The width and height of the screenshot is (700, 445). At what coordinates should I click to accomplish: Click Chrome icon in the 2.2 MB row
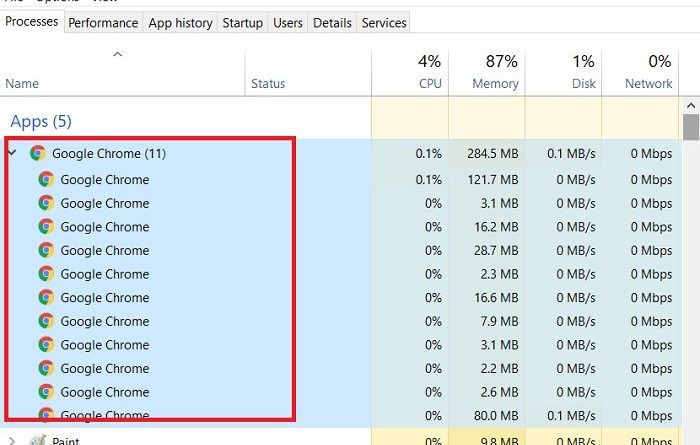click(46, 369)
